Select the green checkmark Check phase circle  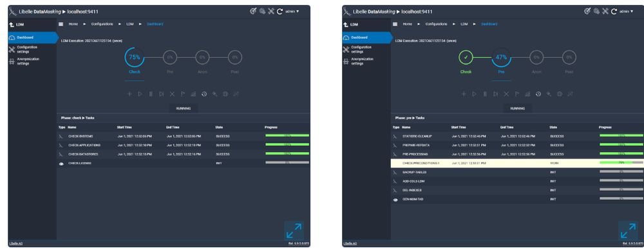[x=466, y=57]
